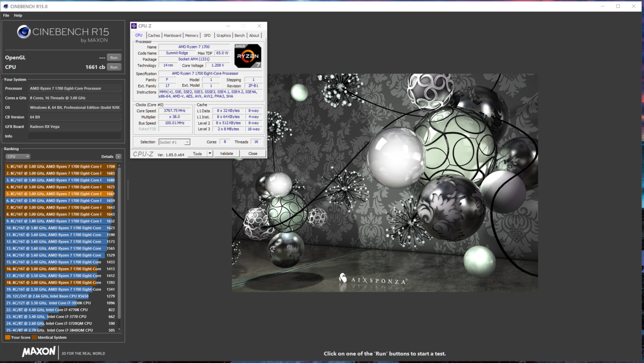The width and height of the screenshot is (644, 363).
Task: Select Intel Core i7-3840QM ranking row
Action: coord(61,330)
